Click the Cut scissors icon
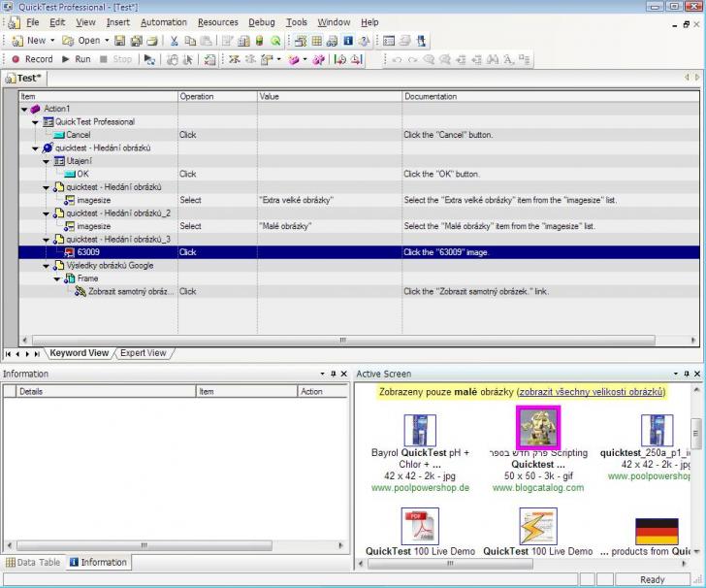 (175, 41)
